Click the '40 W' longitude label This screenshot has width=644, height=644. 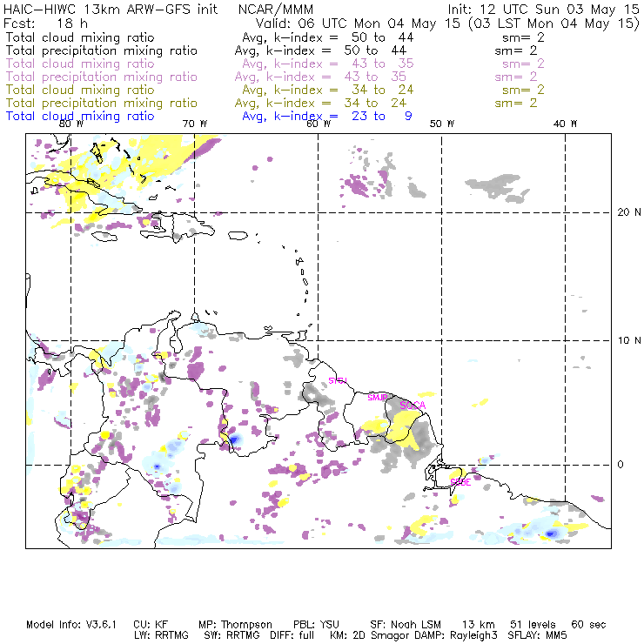coord(565,124)
